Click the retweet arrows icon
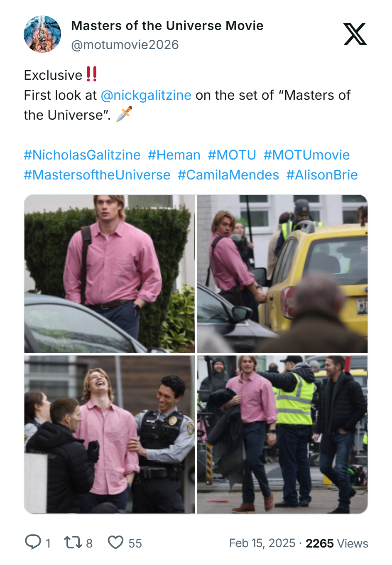 (72, 542)
